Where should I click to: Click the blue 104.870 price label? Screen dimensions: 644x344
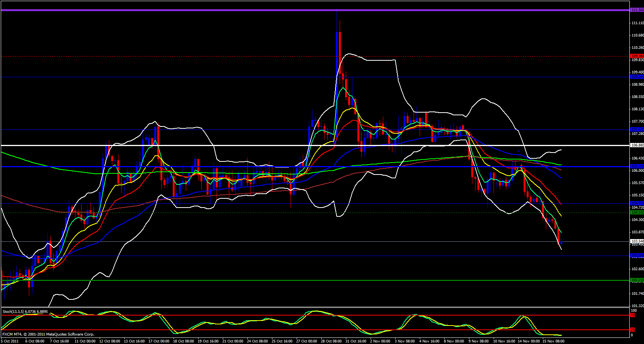(637, 203)
